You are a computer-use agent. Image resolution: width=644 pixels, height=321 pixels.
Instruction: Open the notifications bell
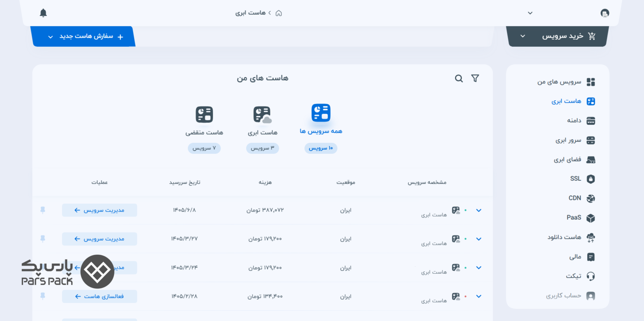coord(43,13)
